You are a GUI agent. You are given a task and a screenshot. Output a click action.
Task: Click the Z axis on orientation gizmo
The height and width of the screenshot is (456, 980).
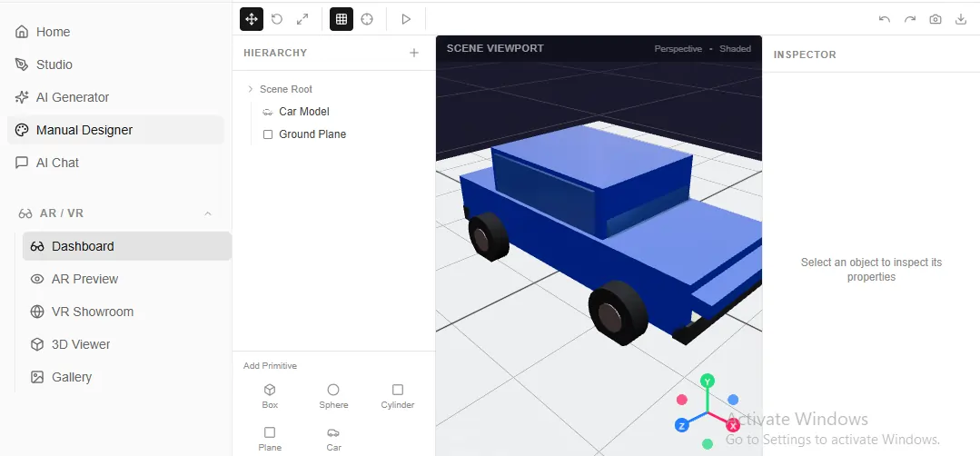coord(682,426)
